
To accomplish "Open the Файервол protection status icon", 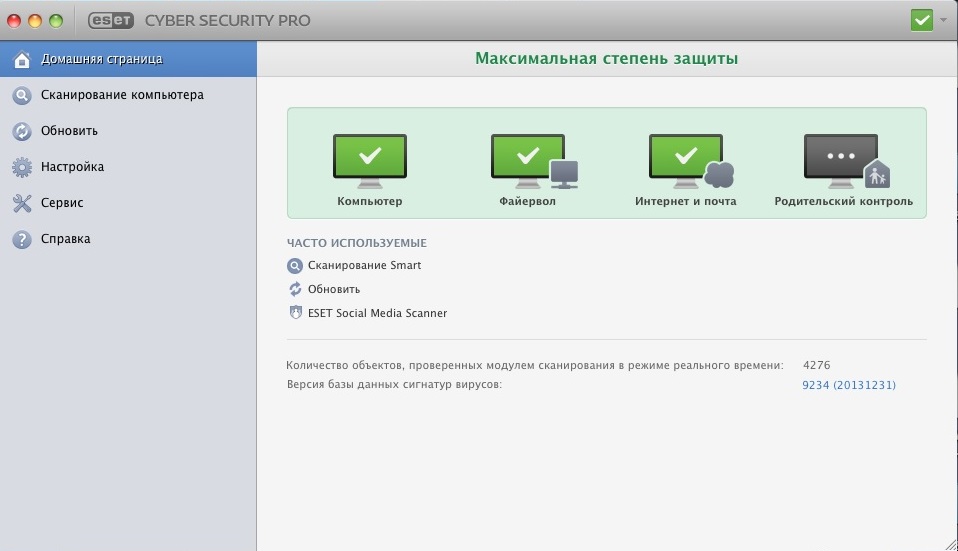I will click(534, 161).
